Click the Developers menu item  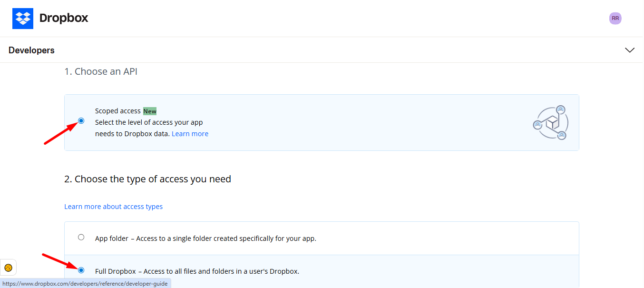tap(31, 50)
